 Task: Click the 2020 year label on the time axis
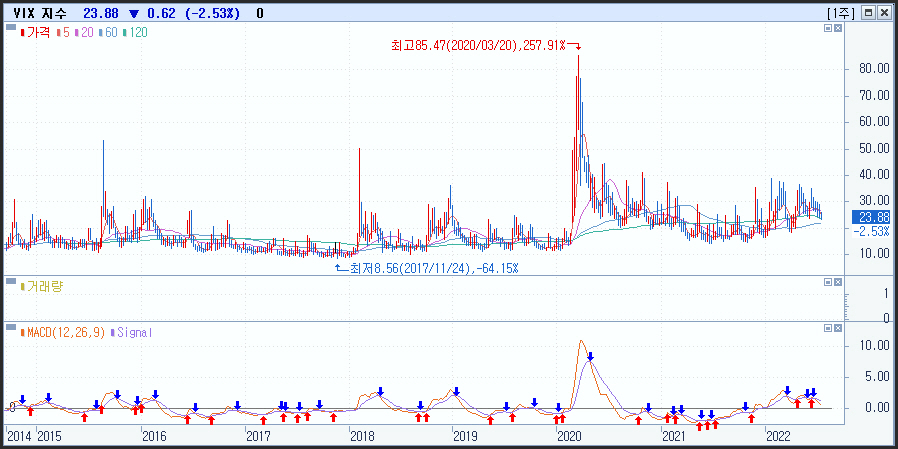tap(570, 436)
